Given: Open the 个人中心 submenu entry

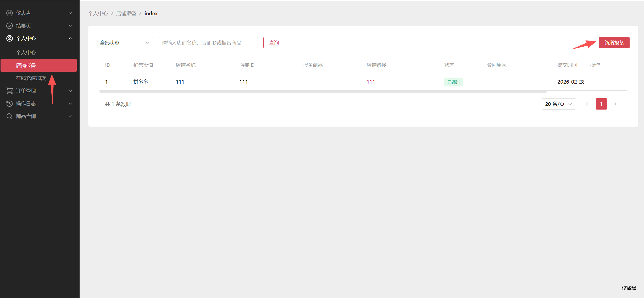Looking at the screenshot, I should tap(26, 52).
